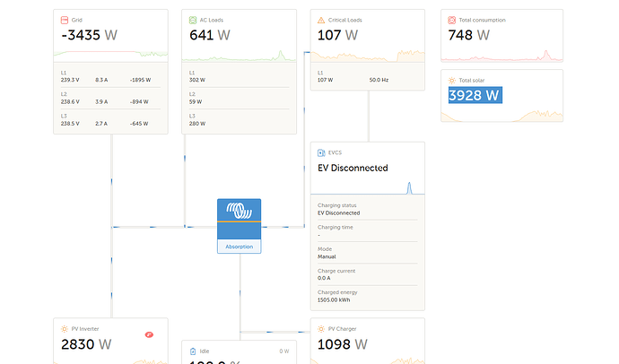This screenshot has width=619, height=364.
Task: Click AC Loads L3 value 280 W
Action: [197, 124]
